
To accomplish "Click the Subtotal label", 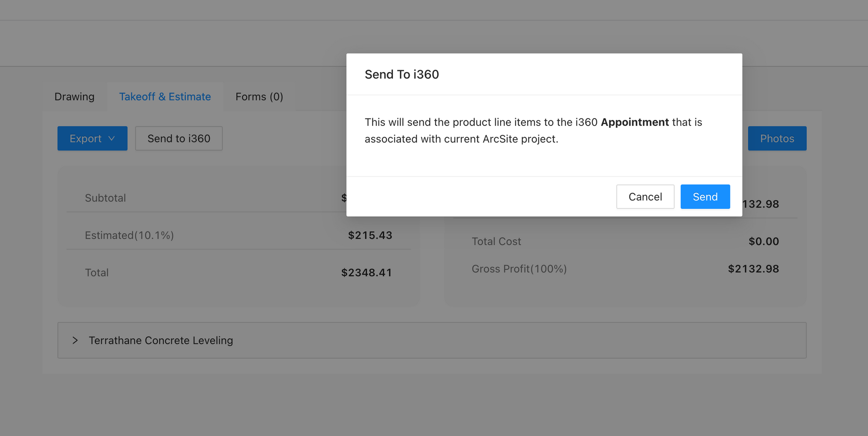I will [x=105, y=198].
